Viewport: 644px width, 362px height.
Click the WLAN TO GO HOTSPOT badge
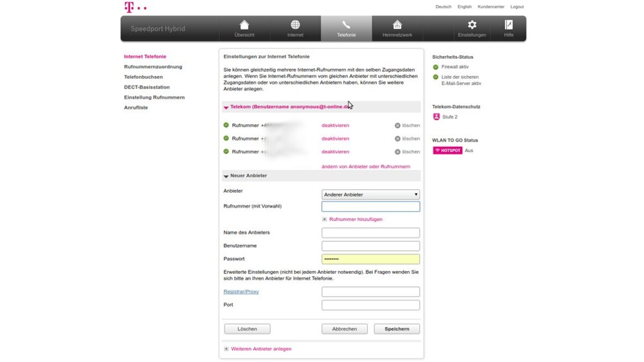(448, 150)
